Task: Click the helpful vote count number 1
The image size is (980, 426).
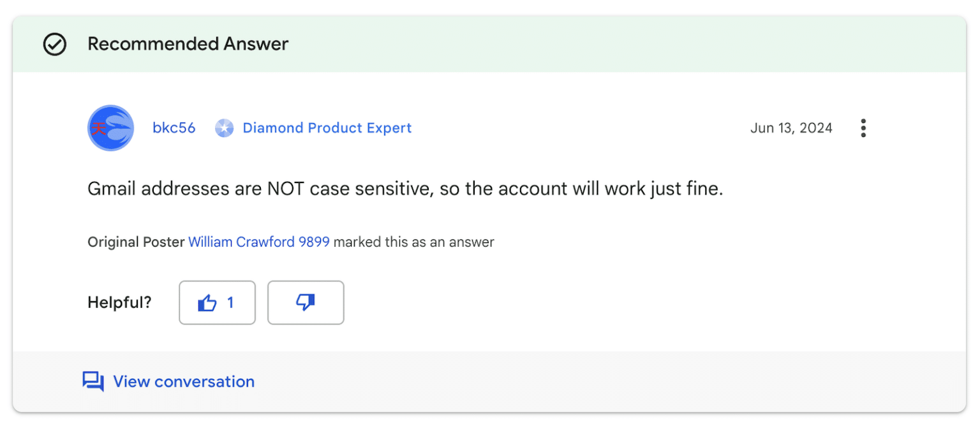Action: pyautogui.click(x=230, y=303)
